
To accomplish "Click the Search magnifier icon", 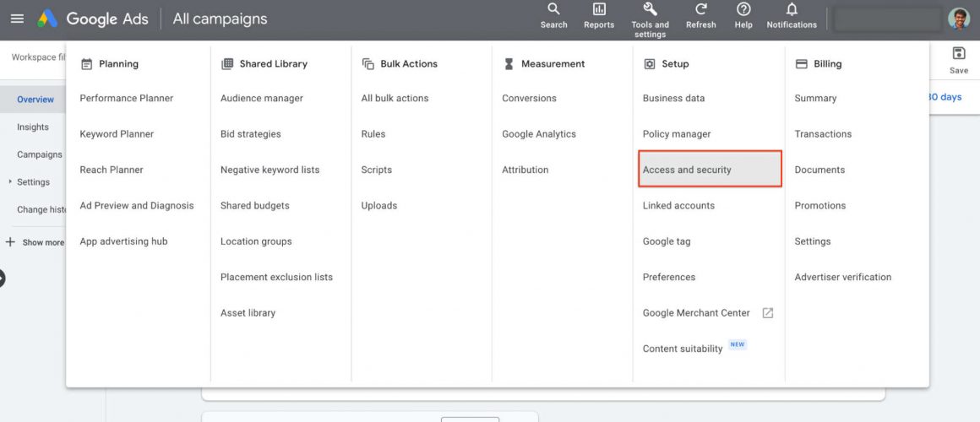I will [x=553, y=10].
